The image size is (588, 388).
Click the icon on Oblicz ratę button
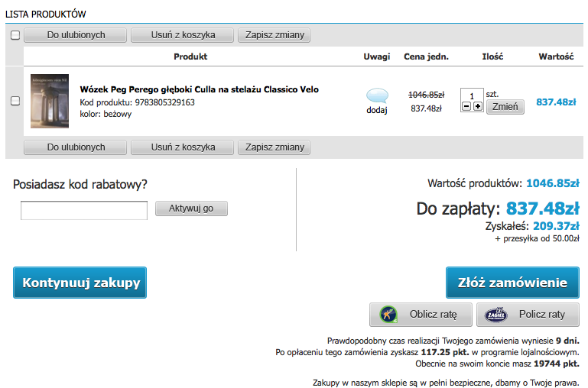tap(388, 314)
